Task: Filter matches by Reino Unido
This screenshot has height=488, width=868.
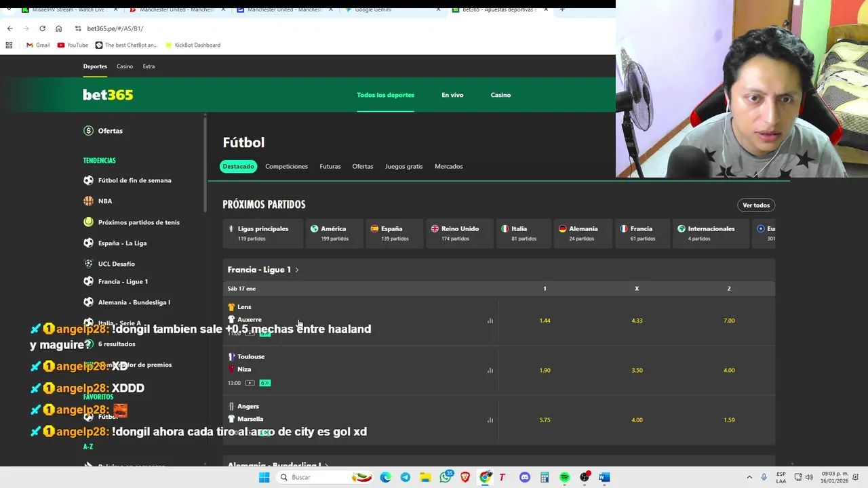Action: pos(459,233)
